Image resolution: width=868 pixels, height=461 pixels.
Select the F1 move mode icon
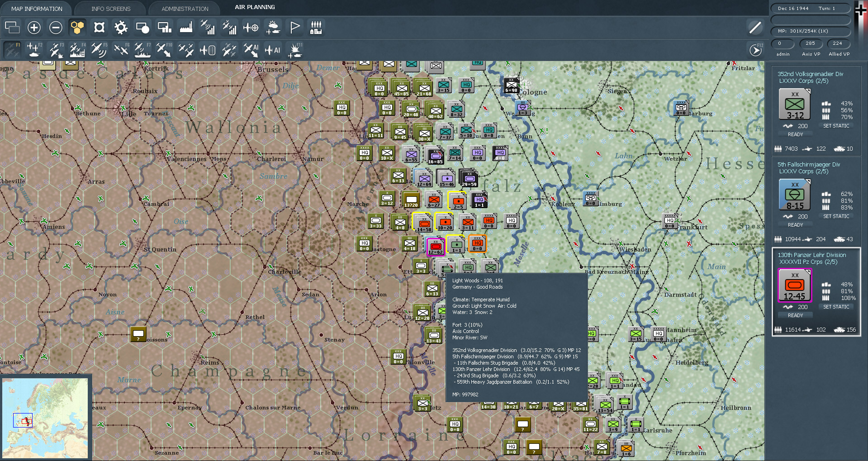(x=12, y=50)
